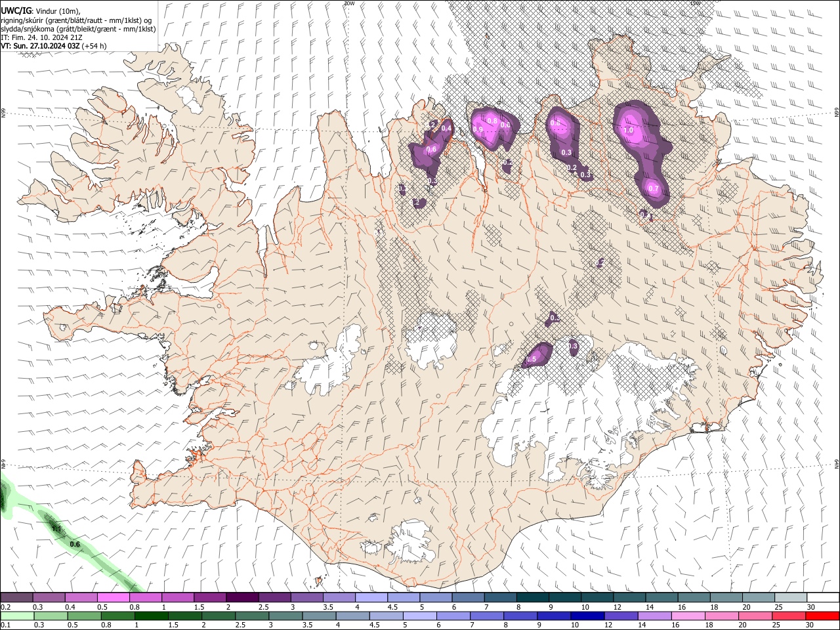This screenshot has width=840, height=630.
Task: Pick the lavender 4 swatch in the snow scale
Action: tap(371, 597)
